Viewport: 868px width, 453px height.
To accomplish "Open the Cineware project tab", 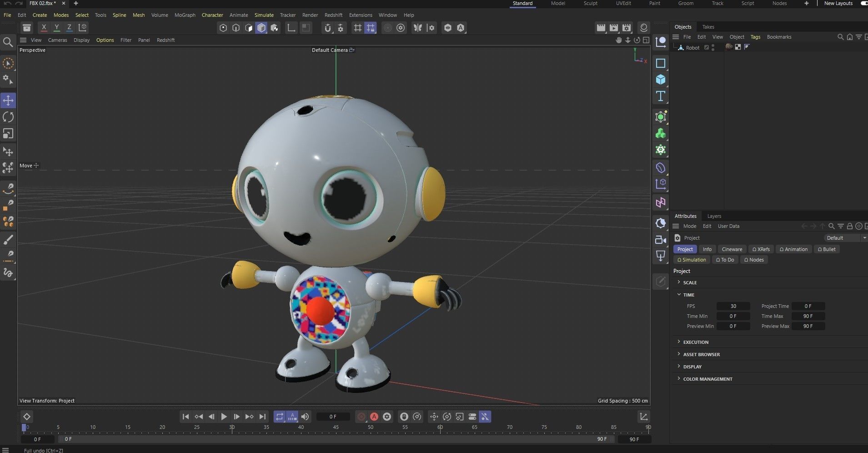I will click(x=732, y=249).
